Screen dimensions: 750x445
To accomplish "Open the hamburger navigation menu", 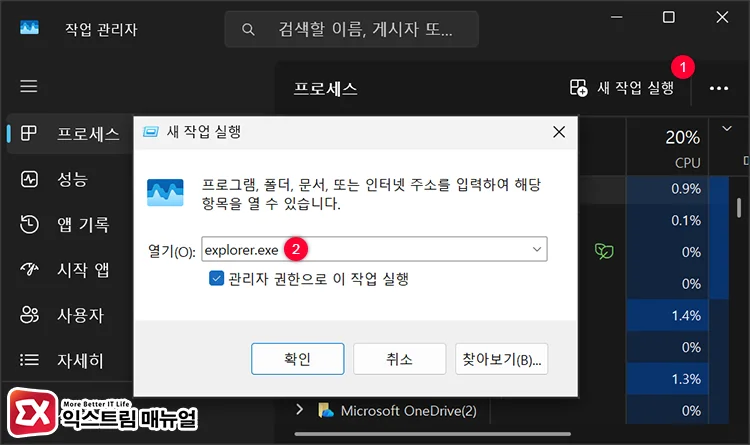I will click(x=29, y=86).
